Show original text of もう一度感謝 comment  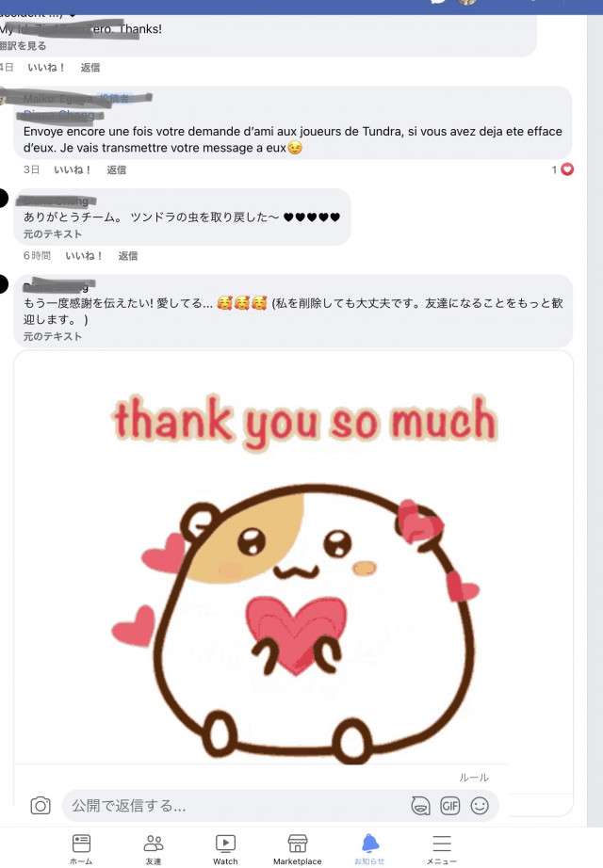tap(53, 337)
